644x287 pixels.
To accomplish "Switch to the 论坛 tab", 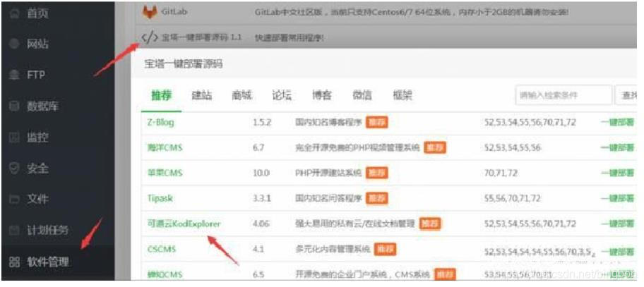I will (x=282, y=95).
